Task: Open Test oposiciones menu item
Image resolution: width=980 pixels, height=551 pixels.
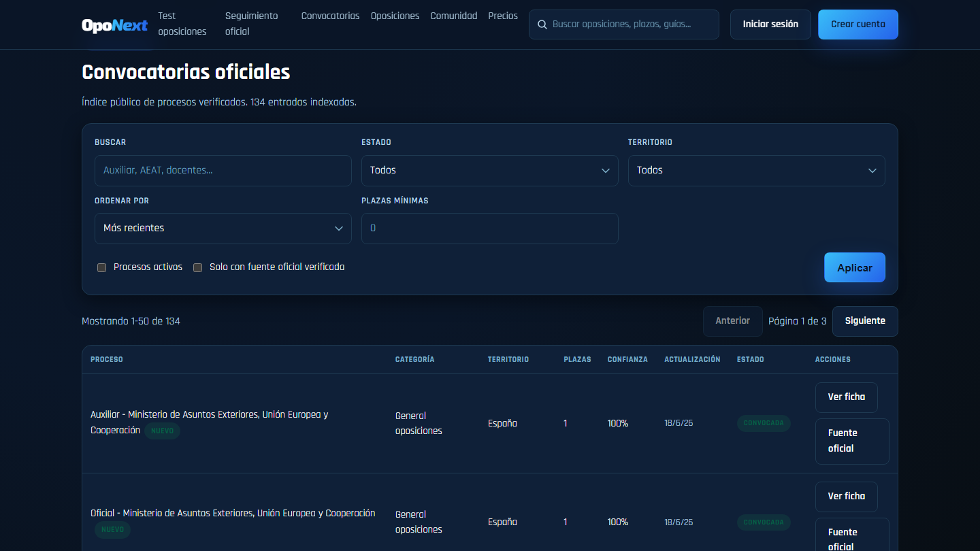Action: (x=182, y=24)
